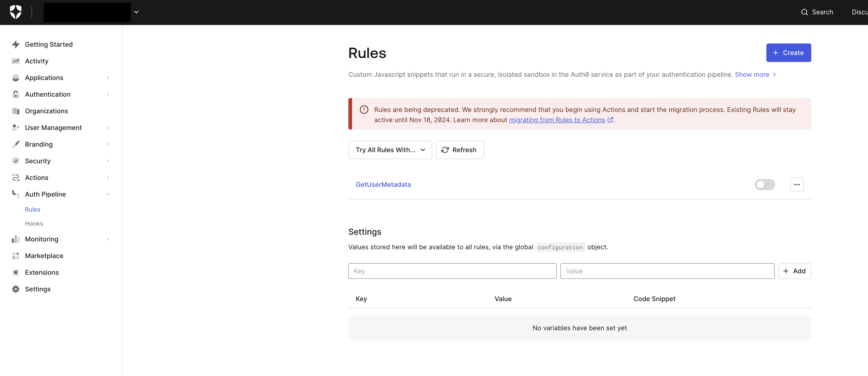Click the User Management icon
This screenshot has height=376, width=868.
(x=16, y=128)
